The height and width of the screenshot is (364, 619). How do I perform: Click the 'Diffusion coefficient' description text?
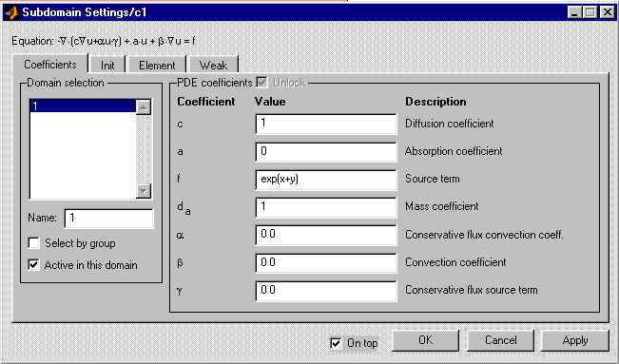point(449,124)
